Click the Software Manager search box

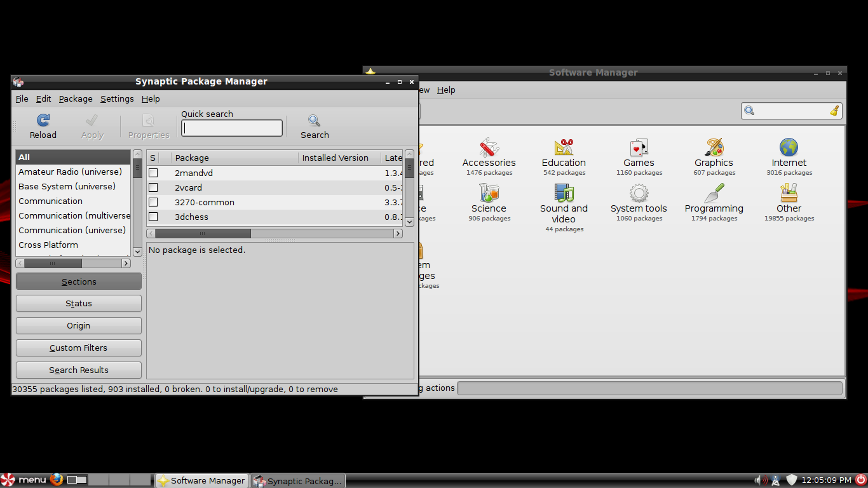click(x=792, y=111)
